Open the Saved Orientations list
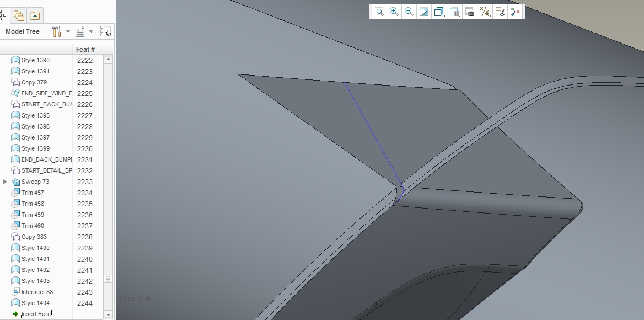Image resolution: width=644 pixels, height=320 pixels. pos(455,12)
